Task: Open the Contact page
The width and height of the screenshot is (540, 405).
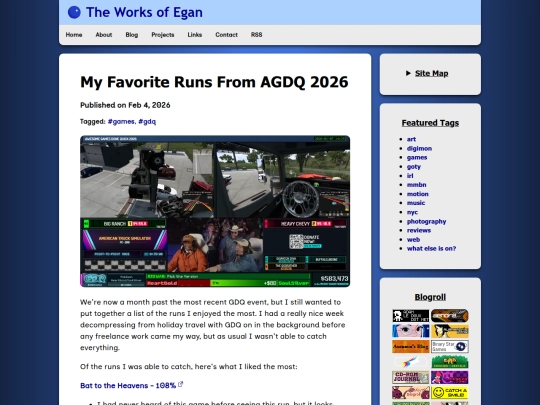Action: [226, 35]
